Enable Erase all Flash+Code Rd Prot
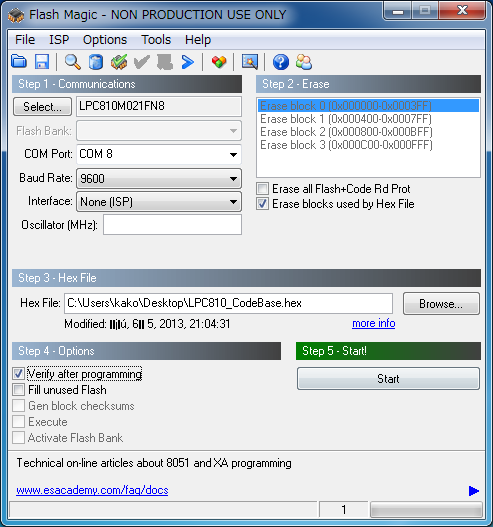 [x=262, y=189]
